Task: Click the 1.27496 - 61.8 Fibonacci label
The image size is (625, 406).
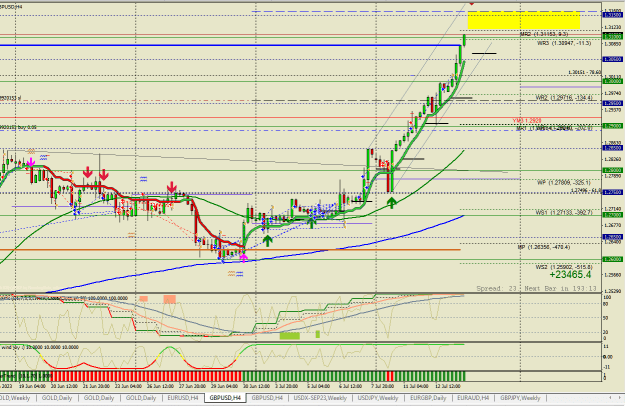Action: pyautogui.click(x=586, y=191)
